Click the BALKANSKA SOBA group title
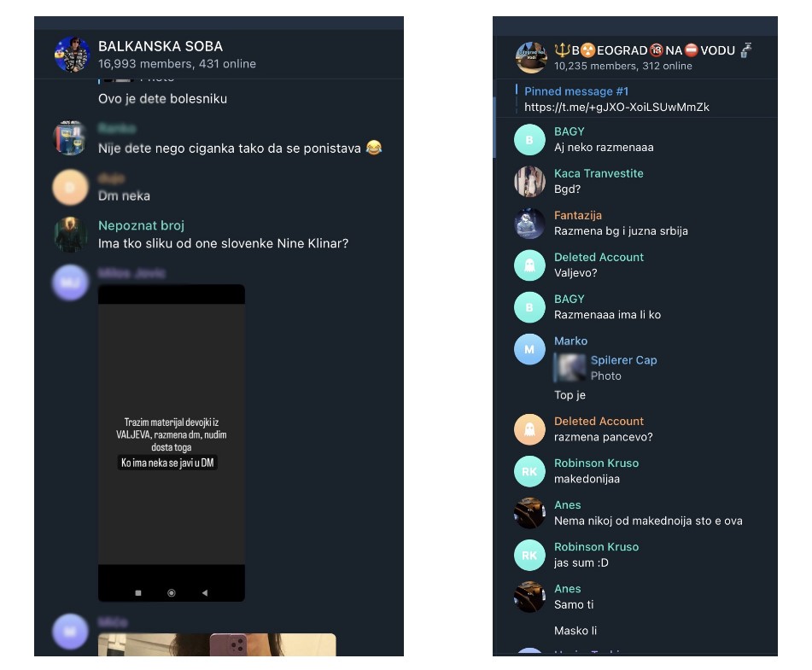Viewport: 812px width, 670px height. click(161, 46)
